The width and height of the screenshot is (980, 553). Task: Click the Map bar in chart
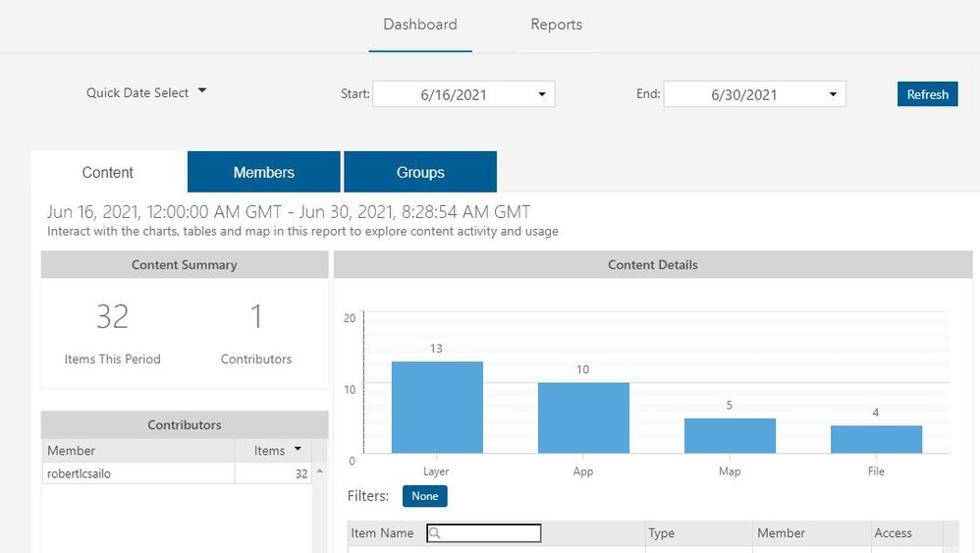click(730, 435)
